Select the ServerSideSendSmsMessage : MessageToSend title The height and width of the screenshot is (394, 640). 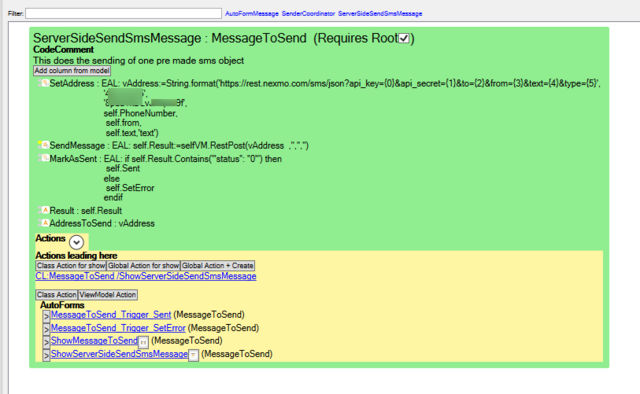click(x=170, y=38)
